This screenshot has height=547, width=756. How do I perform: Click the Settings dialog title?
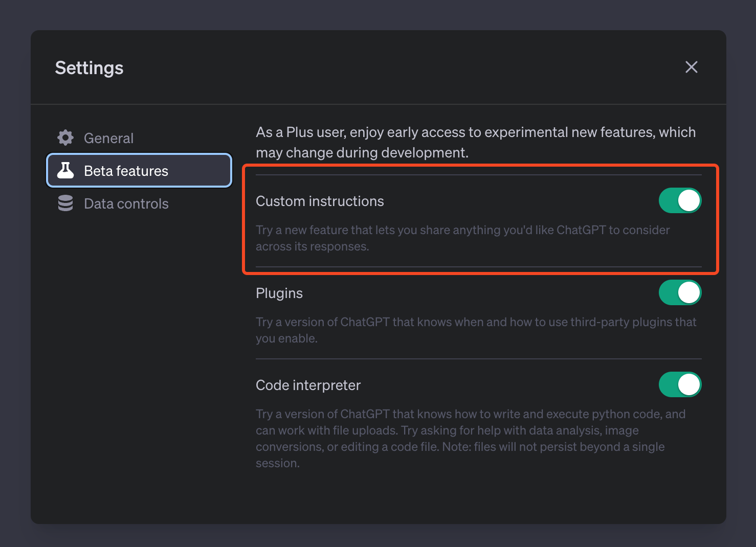(x=89, y=68)
